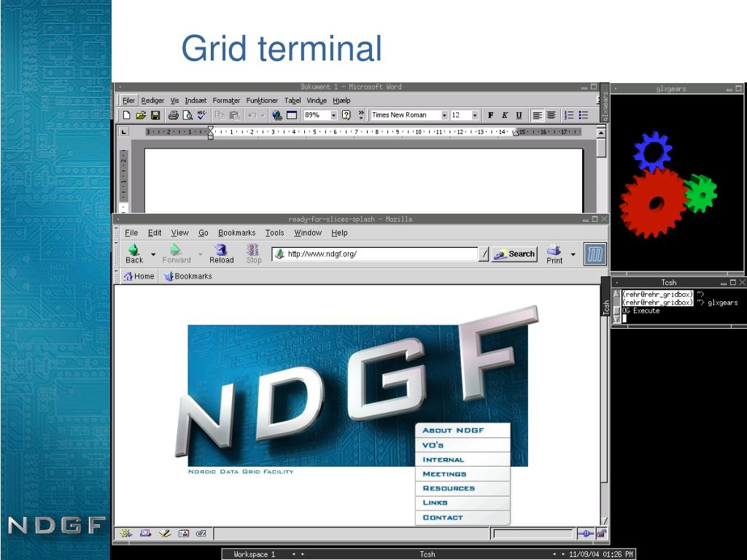Open Bookmarks folder in Mozilla personal toolbar
The width and height of the screenshot is (747, 560).
click(x=187, y=276)
